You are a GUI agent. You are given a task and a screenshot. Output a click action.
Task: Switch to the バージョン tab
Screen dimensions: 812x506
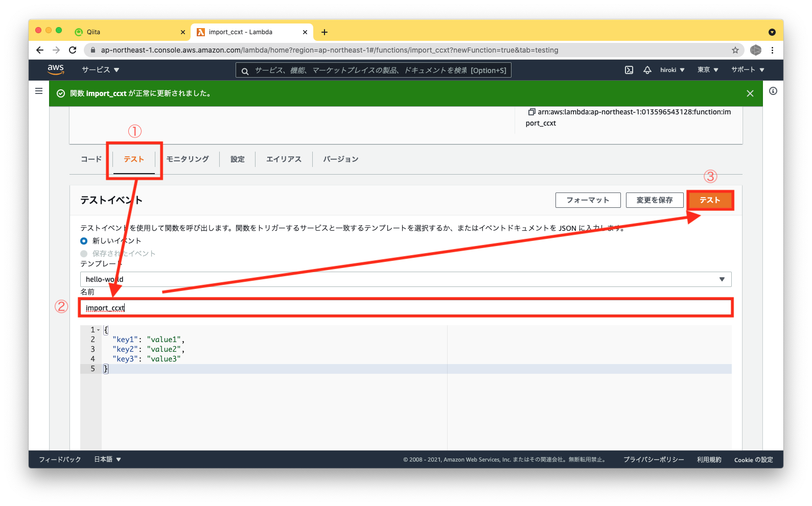(340, 159)
